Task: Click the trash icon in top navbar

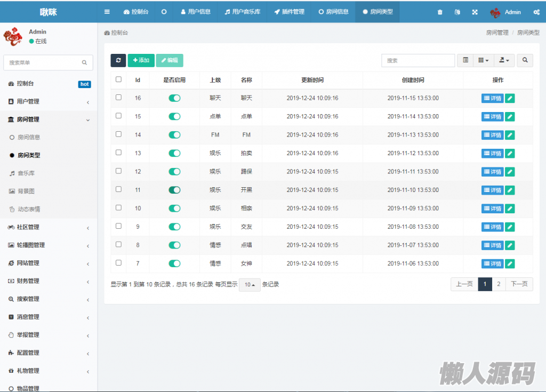Action: pyautogui.click(x=440, y=12)
